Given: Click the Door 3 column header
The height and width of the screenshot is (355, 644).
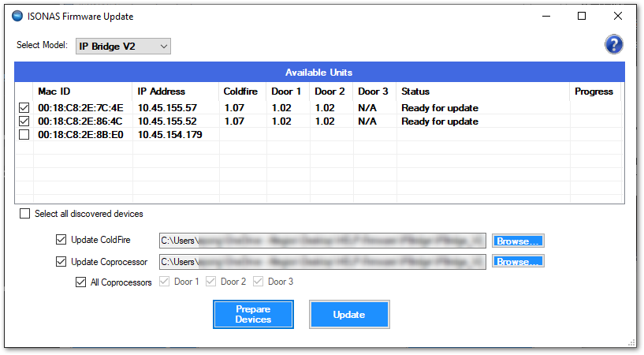Looking at the screenshot, I should point(373,92).
